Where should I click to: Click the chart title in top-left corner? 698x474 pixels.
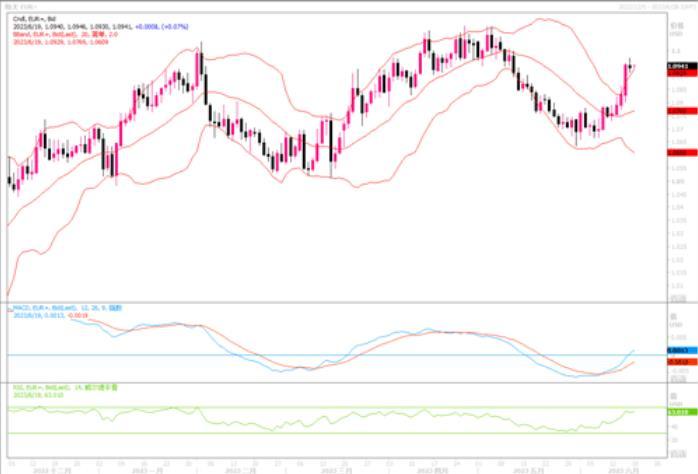(19, 7)
